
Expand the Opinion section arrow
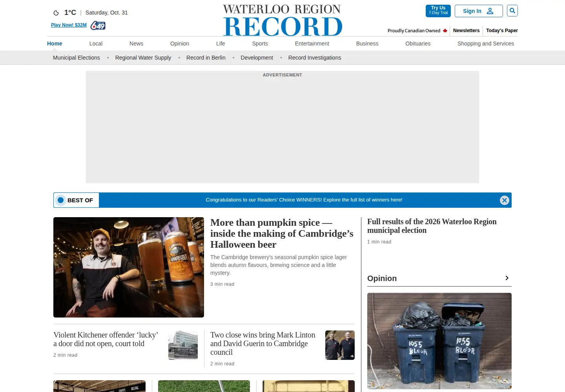(x=507, y=278)
